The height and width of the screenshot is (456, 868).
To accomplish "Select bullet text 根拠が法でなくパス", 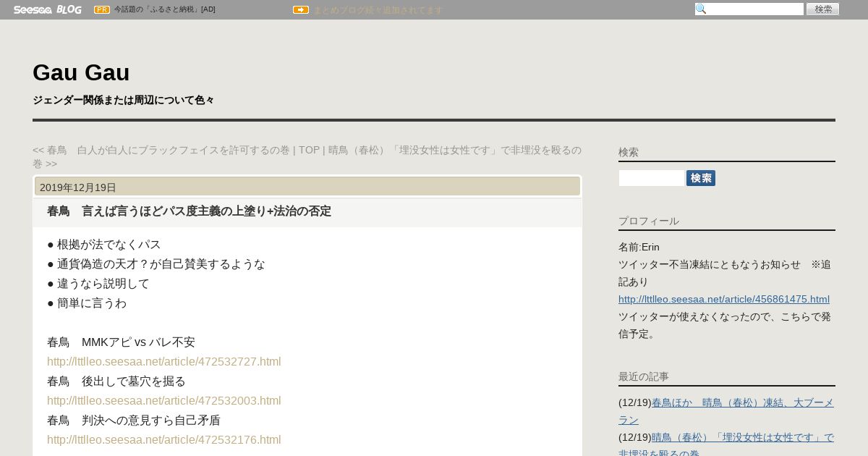I will click(109, 245).
